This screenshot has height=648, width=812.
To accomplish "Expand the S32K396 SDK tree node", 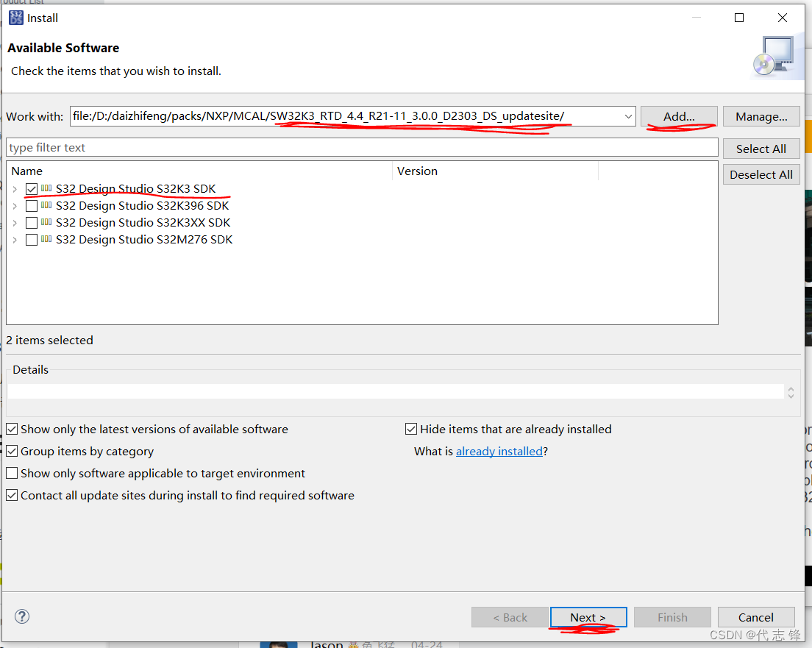I will point(15,206).
